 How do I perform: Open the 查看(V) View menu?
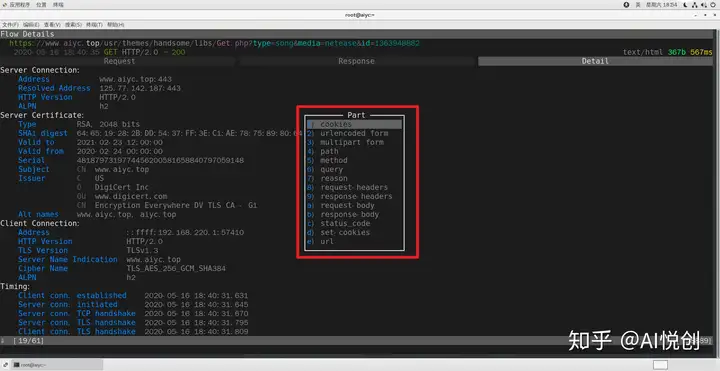coord(52,25)
